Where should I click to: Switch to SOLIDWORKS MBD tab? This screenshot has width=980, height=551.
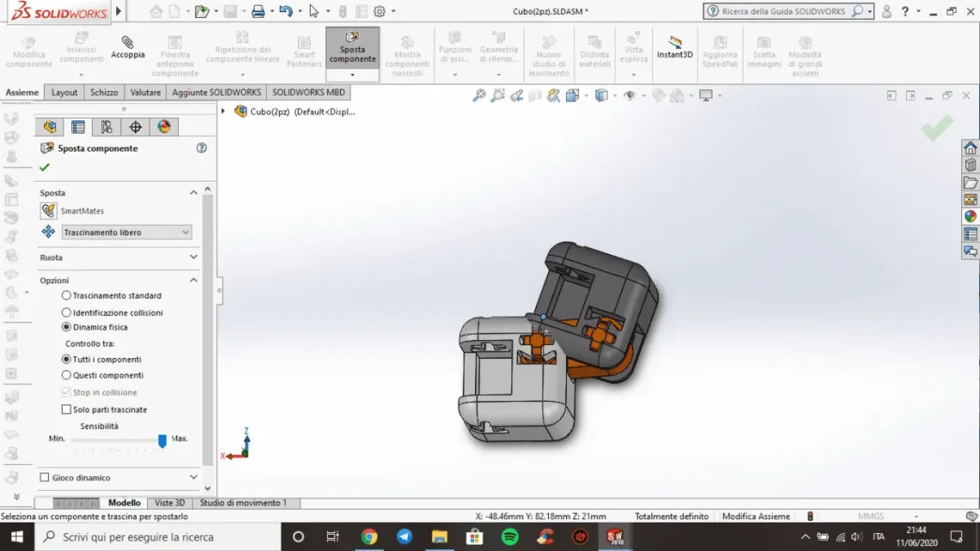[x=308, y=92]
